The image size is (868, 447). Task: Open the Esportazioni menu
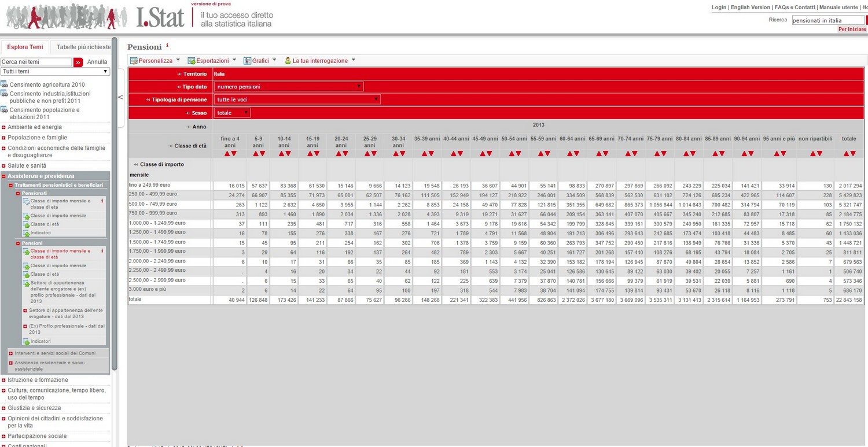[212, 61]
